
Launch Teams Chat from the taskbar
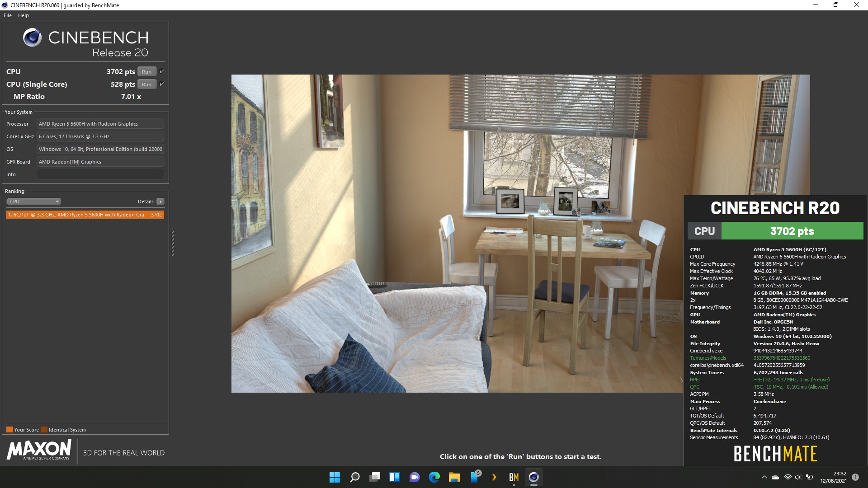click(x=415, y=477)
